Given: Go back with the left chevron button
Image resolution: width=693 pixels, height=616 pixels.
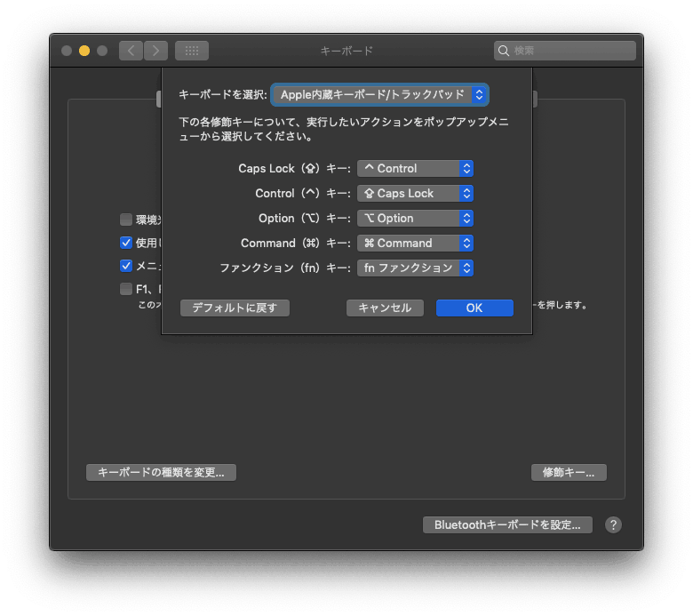Looking at the screenshot, I should 131,51.
